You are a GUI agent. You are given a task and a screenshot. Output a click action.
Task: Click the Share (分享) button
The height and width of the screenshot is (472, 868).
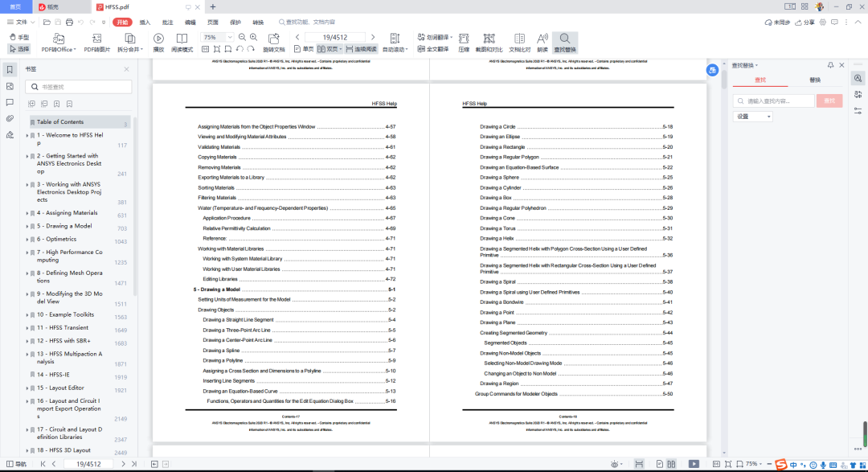[x=805, y=23]
